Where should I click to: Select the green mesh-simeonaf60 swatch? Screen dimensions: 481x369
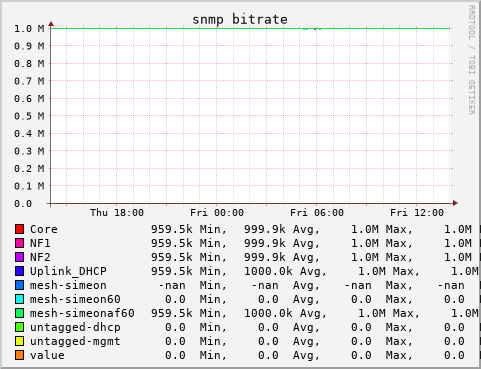(x=19, y=313)
